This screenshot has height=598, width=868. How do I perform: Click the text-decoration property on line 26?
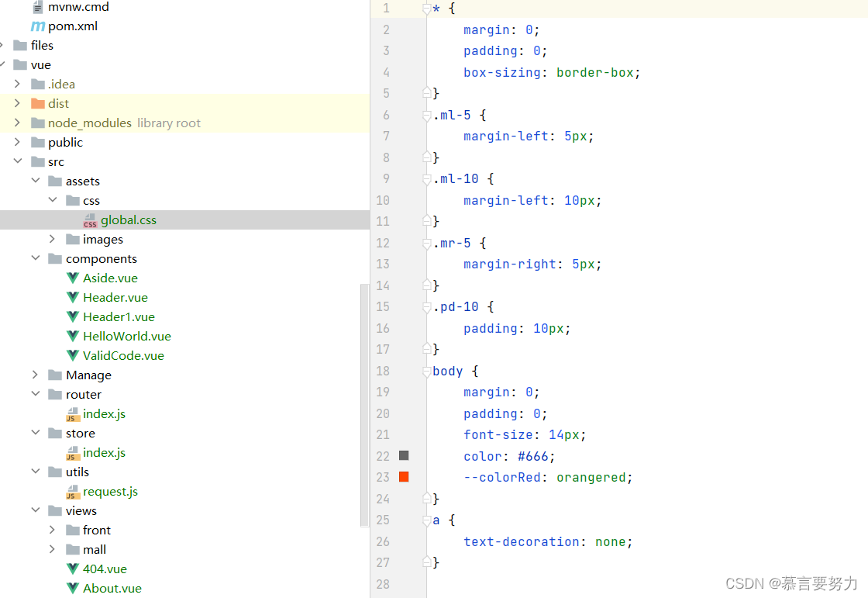[x=522, y=542]
